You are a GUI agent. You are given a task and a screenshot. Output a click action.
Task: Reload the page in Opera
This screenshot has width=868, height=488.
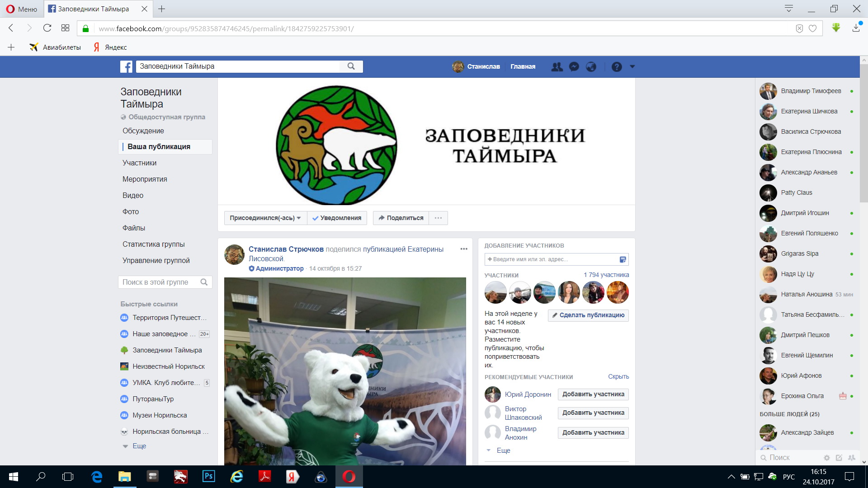(47, 28)
